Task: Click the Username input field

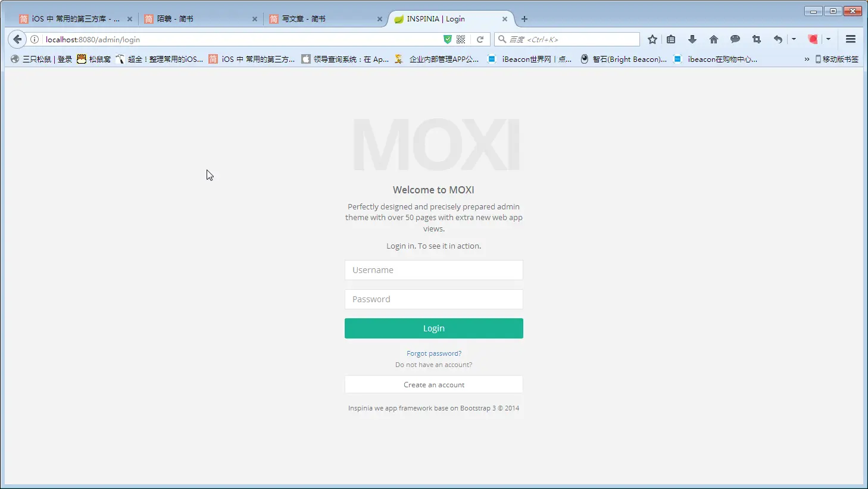Action: pyautogui.click(x=433, y=270)
